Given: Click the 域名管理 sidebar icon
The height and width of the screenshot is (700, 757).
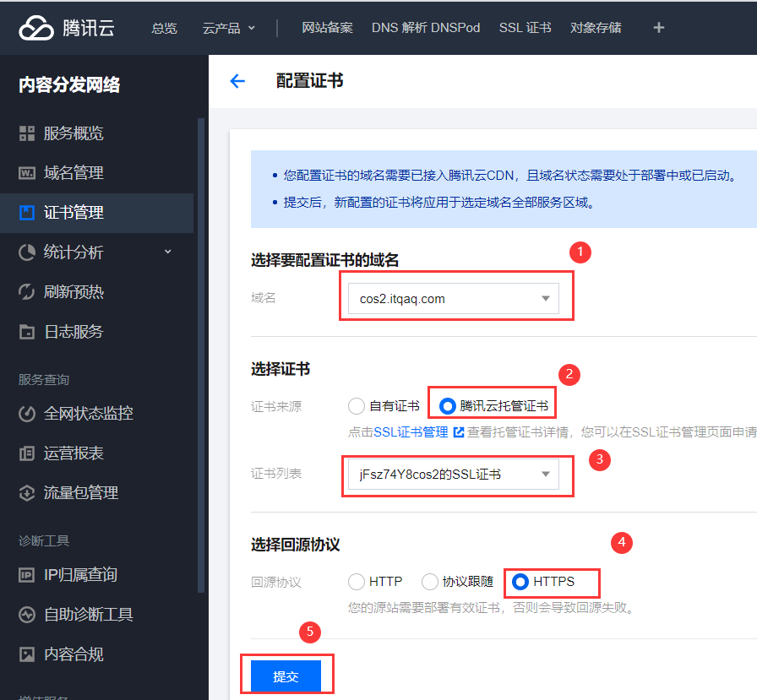Looking at the screenshot, I should 26,173.
